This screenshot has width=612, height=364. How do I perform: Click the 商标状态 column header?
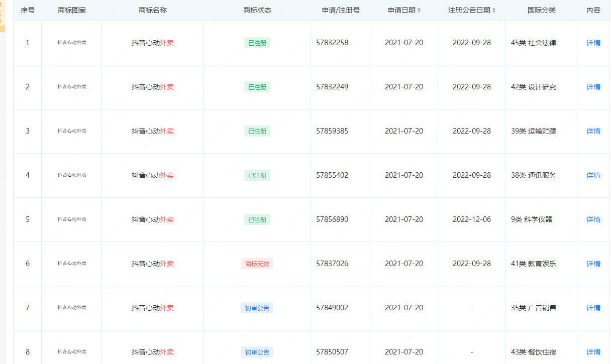tap(257, 10)
